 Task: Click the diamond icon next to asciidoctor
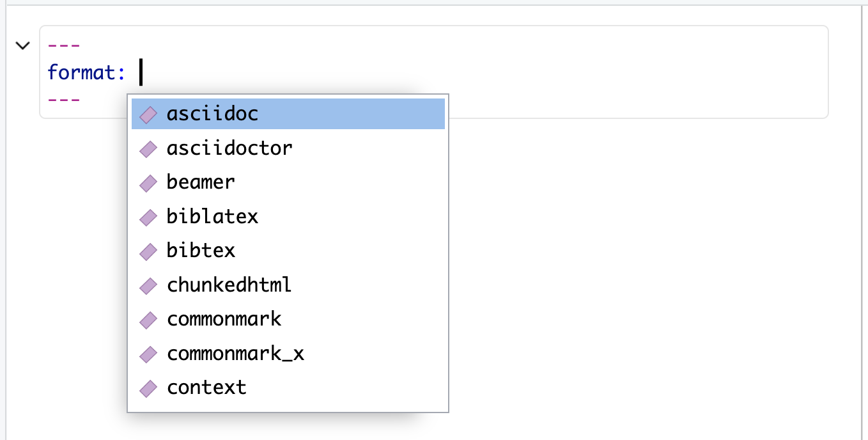(x=148, y=149)
